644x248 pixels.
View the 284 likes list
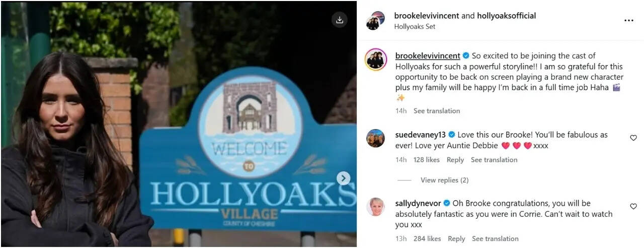pos(427,239)
